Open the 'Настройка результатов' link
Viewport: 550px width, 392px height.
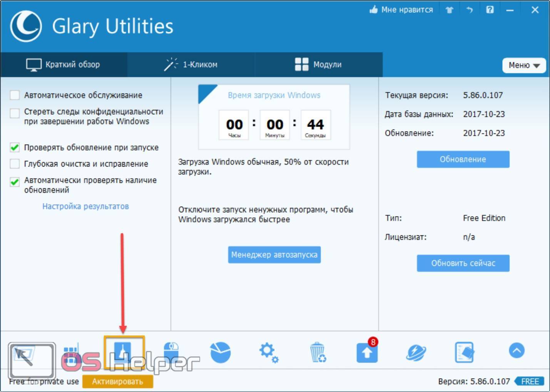(85, 206)
